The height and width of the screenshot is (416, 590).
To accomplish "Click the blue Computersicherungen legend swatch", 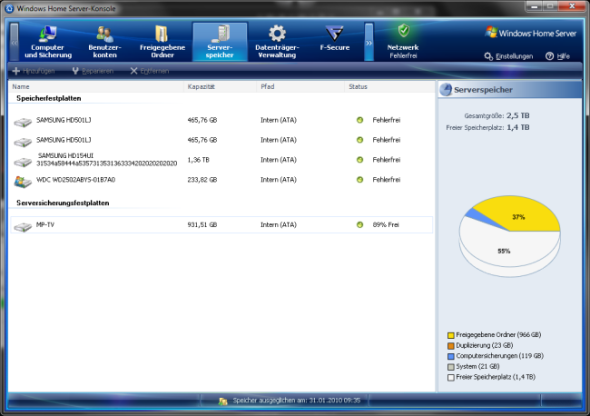I will [x=451, y=356].
